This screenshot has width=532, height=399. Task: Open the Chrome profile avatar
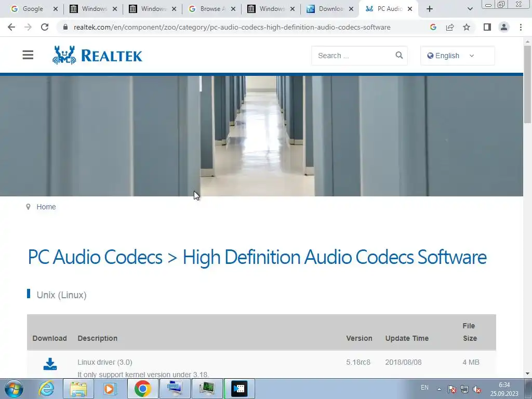504,27
